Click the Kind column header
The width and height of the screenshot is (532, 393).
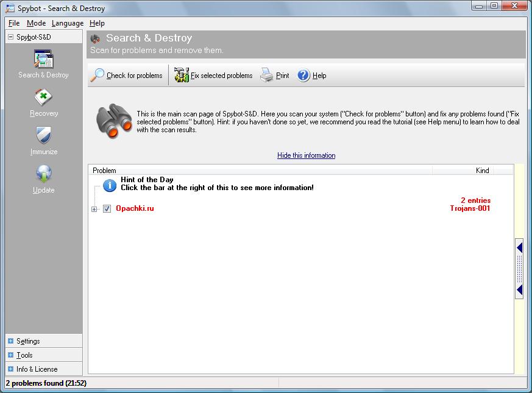[x=463, y=171]
